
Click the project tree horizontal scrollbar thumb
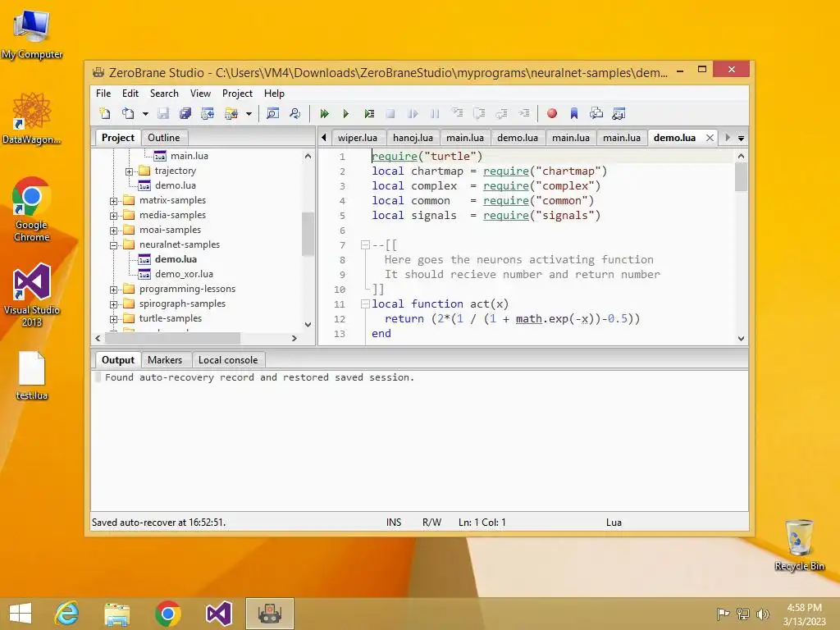pos(172,338)
